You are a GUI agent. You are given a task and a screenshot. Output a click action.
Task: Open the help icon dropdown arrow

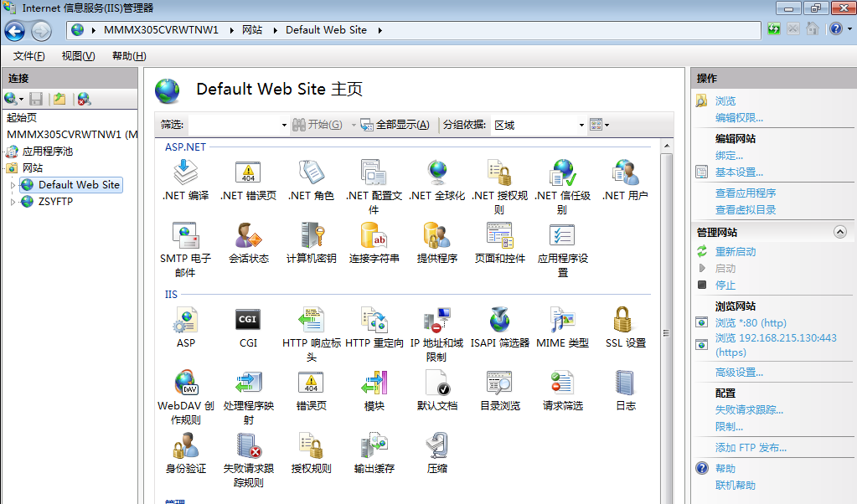850,29
